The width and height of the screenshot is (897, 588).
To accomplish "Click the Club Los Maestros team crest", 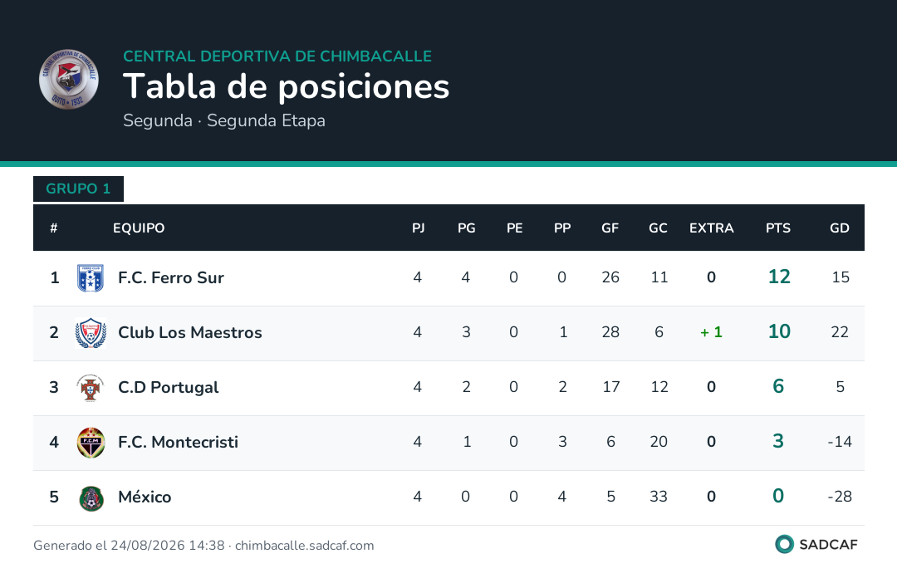I will point(91,333).
